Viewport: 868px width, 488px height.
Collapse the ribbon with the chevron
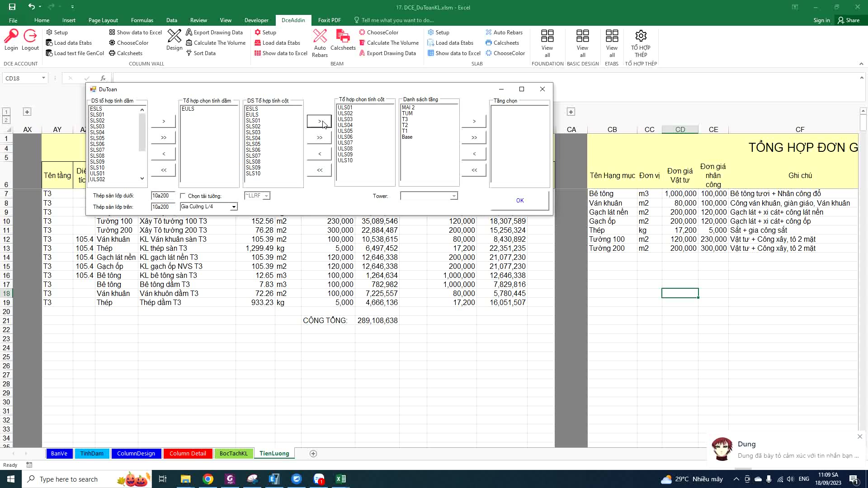tap(861, 64)
